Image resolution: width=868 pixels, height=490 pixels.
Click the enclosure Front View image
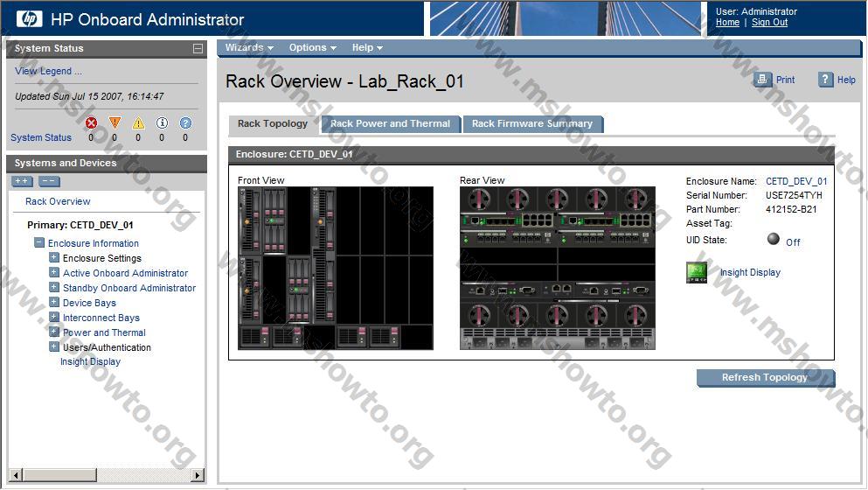tap(336, 269)
